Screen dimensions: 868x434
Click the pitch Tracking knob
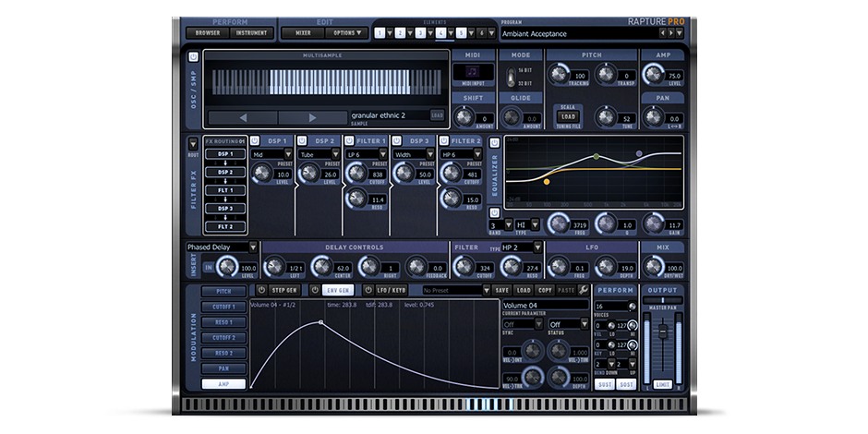(560, 74)
